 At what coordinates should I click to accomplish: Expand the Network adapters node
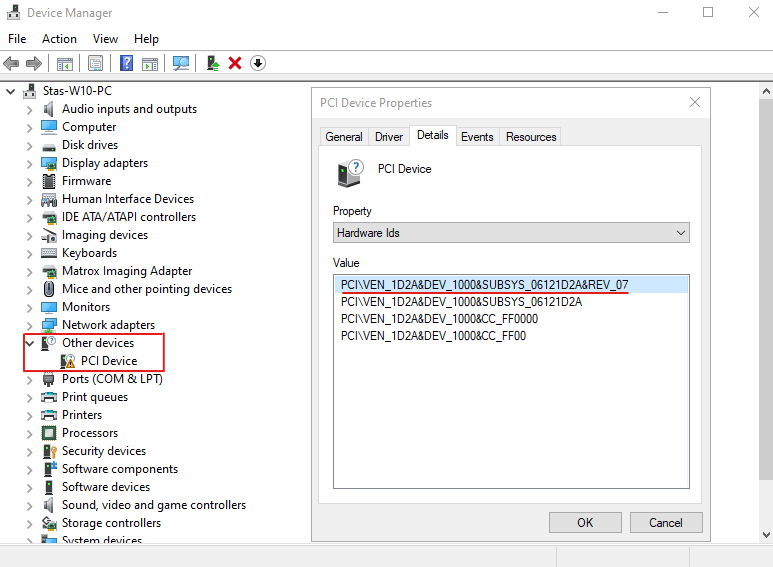point(29,325)
